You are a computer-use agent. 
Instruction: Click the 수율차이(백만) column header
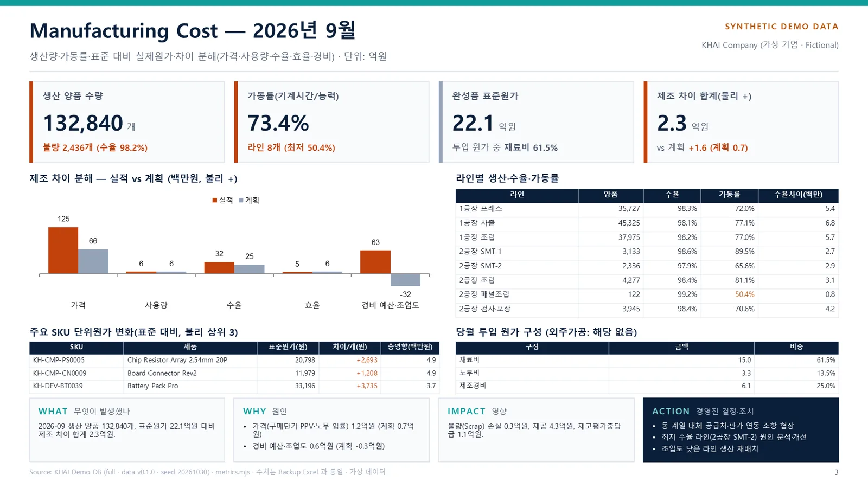coord(798,195)
